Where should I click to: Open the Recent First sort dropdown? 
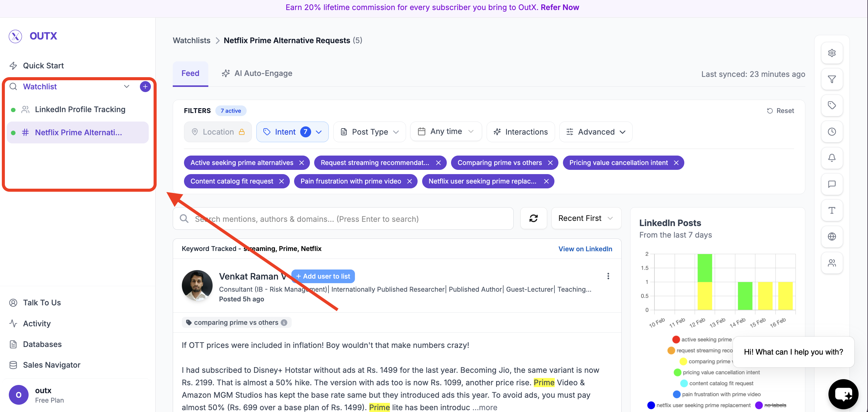586,218
